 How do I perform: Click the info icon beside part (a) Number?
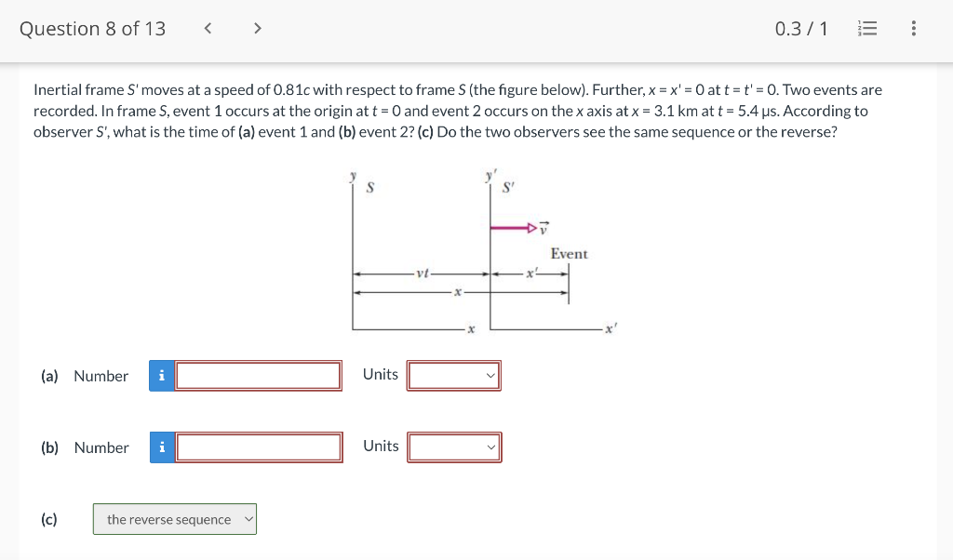tap(162, 376)
